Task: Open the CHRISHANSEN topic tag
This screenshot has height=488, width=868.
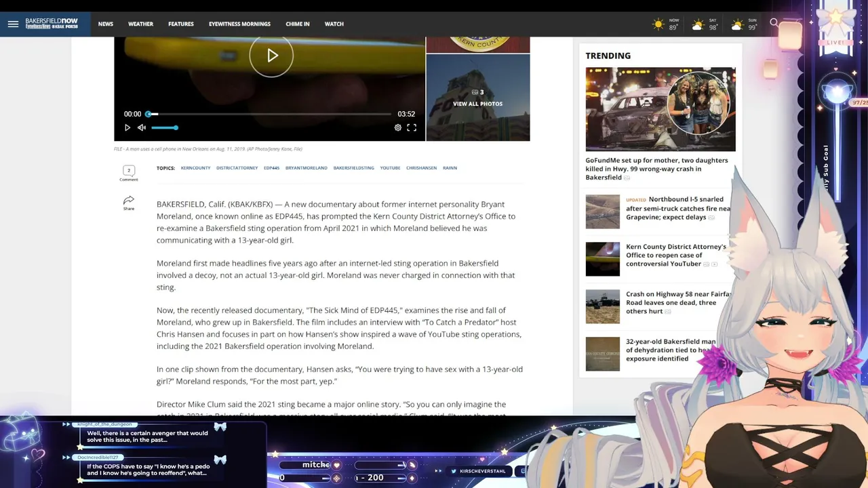Action: tap(421, 167)
